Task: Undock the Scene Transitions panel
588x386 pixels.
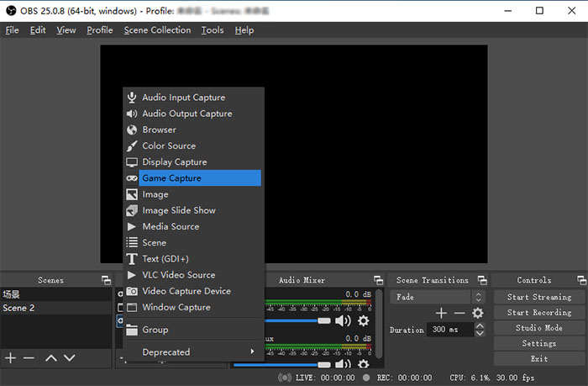Action: point(482,280)
